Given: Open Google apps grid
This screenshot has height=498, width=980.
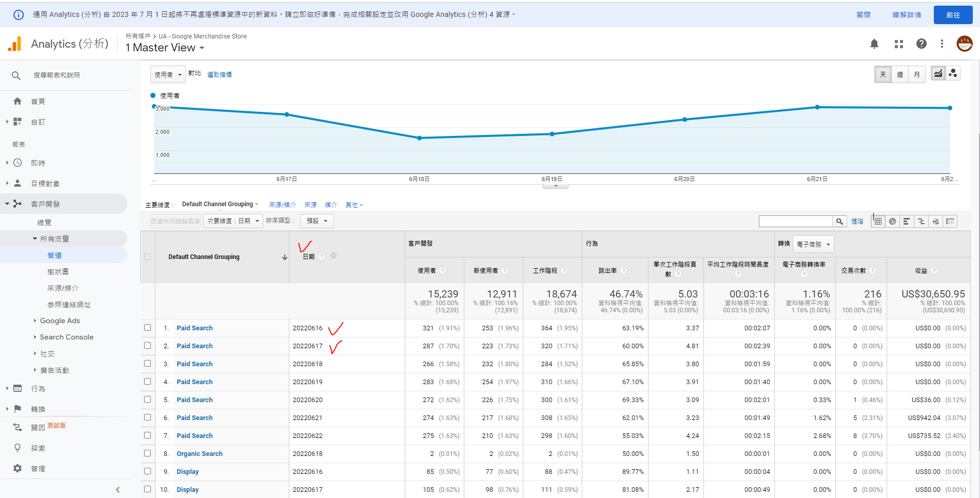Looking at the screenshot, I should pos(898,44).
